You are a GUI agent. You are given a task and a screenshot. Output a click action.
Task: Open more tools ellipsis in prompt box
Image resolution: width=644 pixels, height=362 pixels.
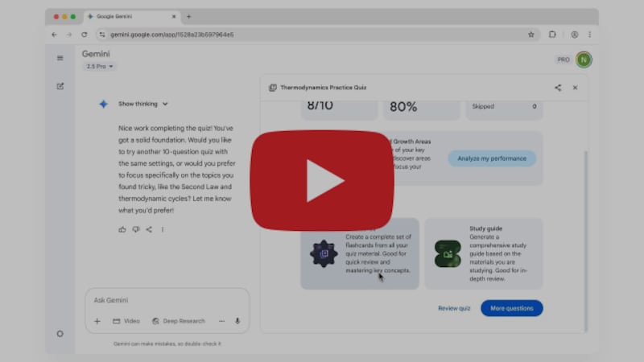click(x=222, y=321)
